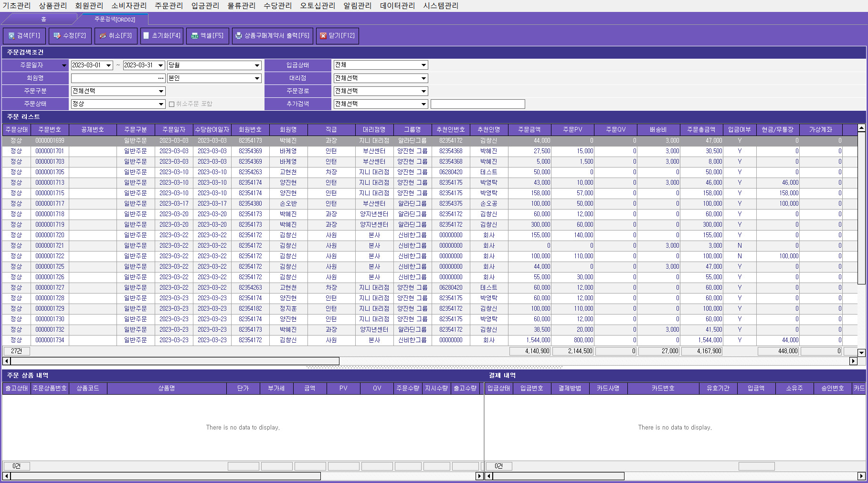This screenshot has width=868, height=483.
Task: Click total order amount 4,140,900
Action: [x=530, y=351]
